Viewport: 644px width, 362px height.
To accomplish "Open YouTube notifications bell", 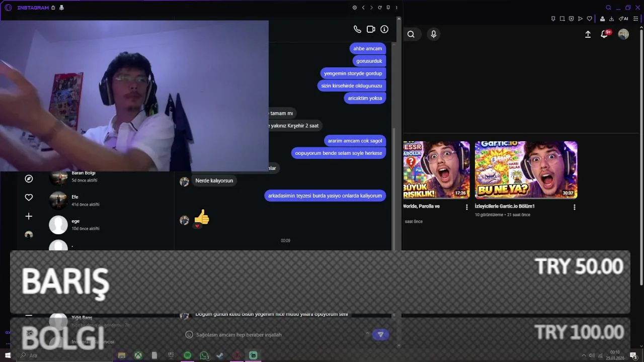I will tap(605, 34).
